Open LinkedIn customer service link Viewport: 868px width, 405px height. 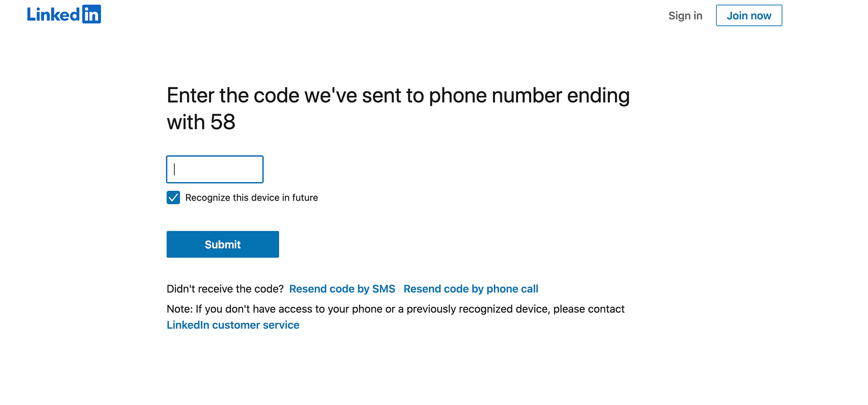coord(233,325)
